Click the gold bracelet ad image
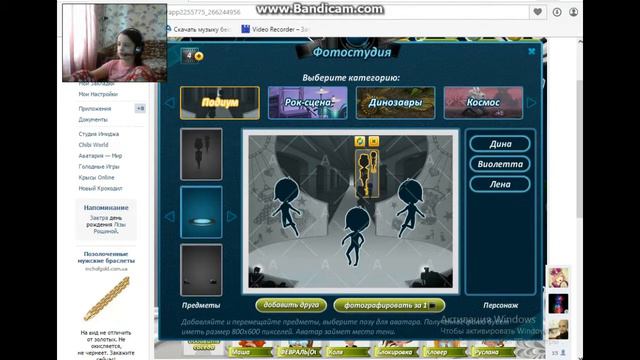Screen dimensions: 640x360 [x=107, y=298]
